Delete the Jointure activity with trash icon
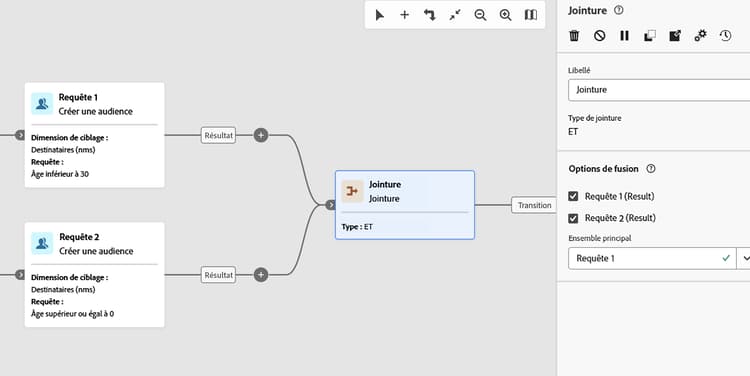750x376 pixels. point(574,35)
